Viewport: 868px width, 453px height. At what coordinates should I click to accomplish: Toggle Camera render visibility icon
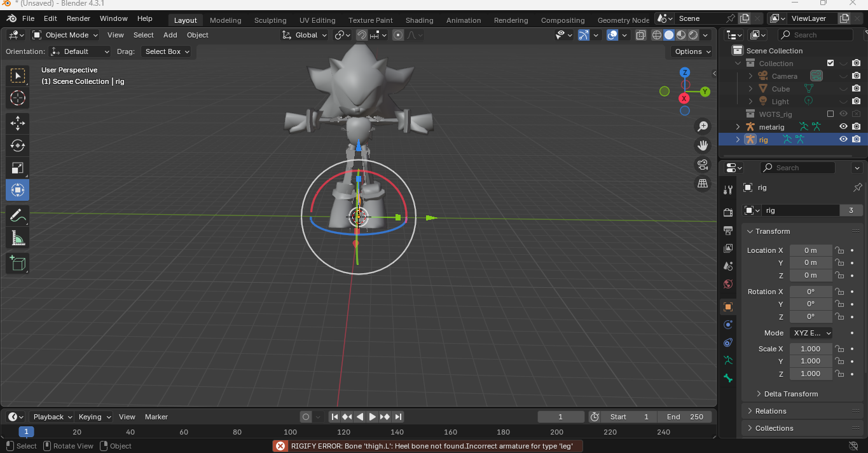[x=856, y=76]
